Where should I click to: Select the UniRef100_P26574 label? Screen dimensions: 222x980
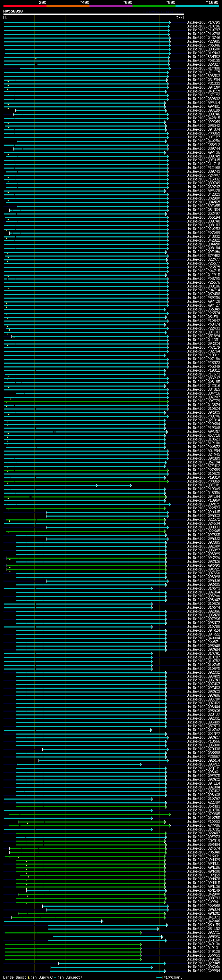pyautogui.click(x=203, y=313)
